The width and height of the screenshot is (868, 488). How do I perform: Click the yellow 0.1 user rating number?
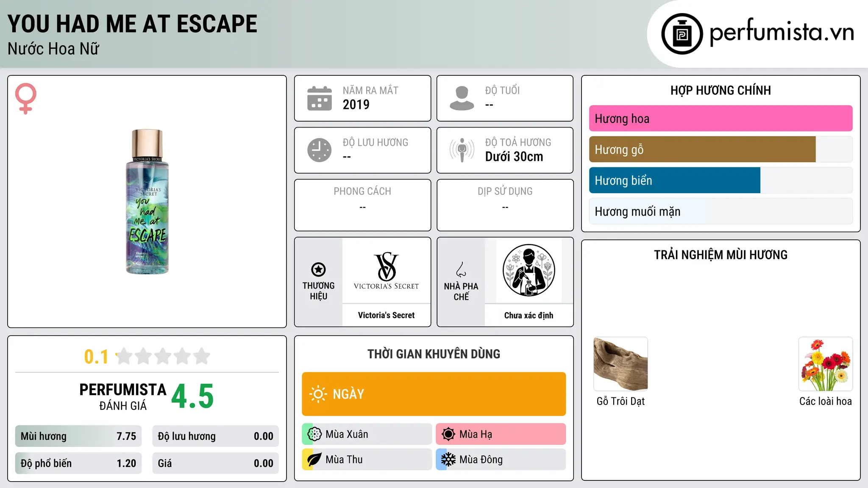(96, 357)
